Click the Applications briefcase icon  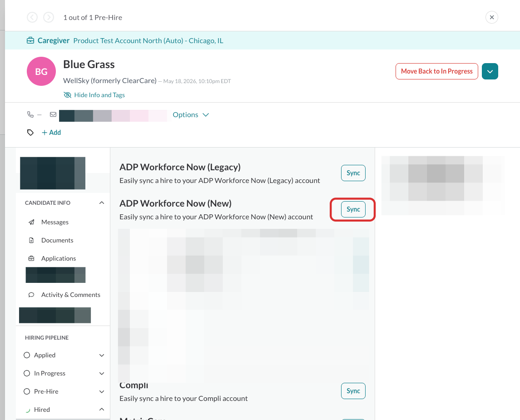click(31, 258)
